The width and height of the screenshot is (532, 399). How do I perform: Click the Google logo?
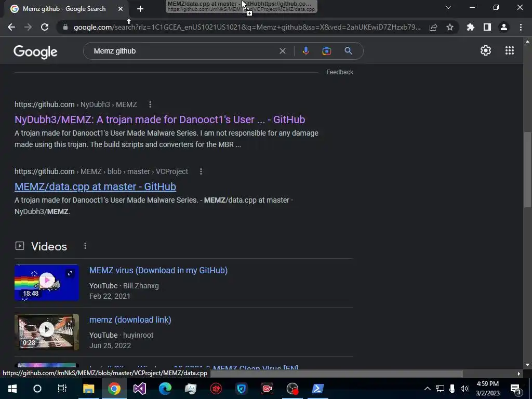tap(35, 51)
